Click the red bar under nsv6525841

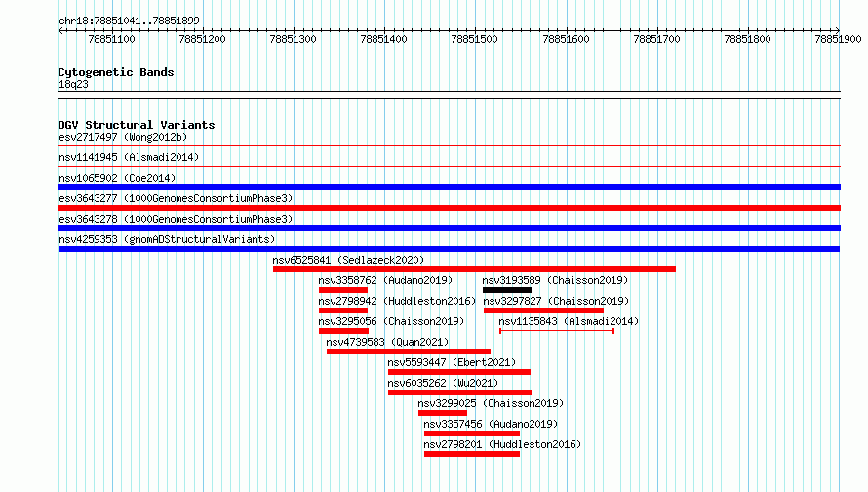(x=474, y=269)
